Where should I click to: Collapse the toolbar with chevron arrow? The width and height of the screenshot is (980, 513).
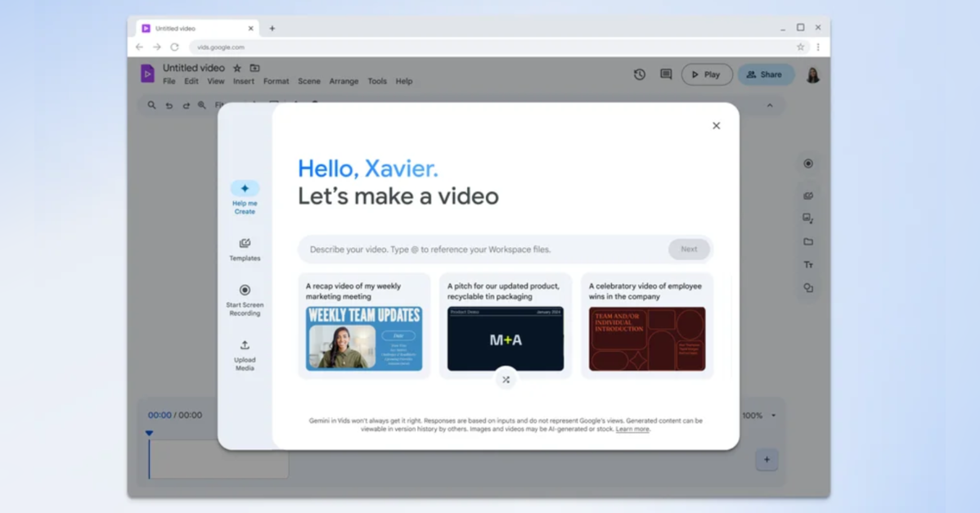[x=770, y=106]
